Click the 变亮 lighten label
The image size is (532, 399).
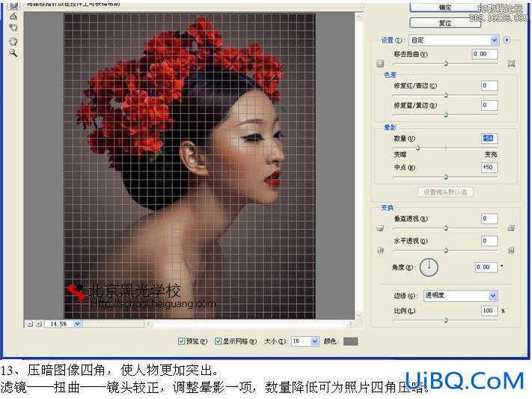(491, 154)
